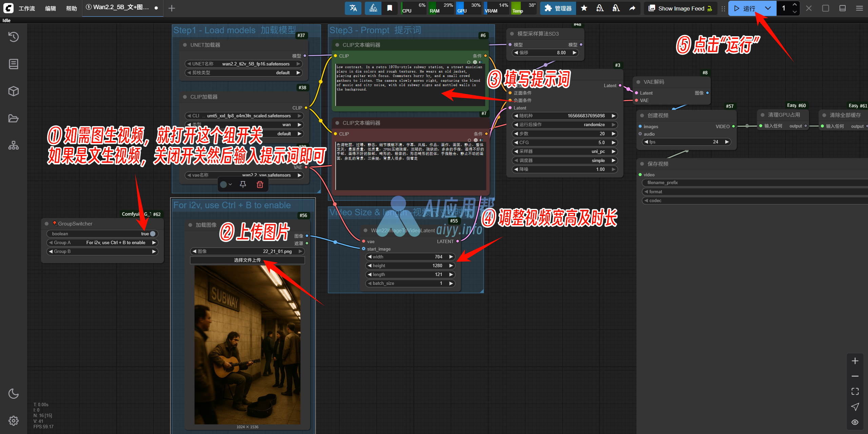Toggle link visibility eye icon

(x=855, y=422)
